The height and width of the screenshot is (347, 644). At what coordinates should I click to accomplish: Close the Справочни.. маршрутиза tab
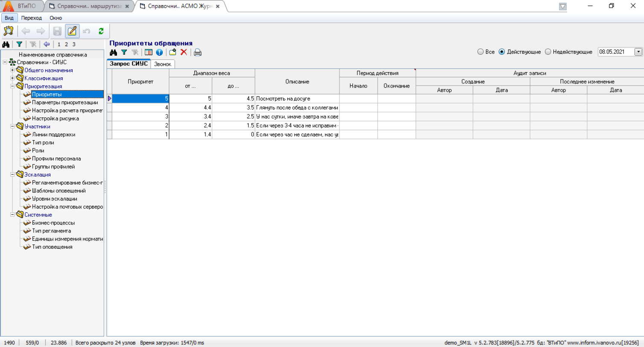pos(127,6)
